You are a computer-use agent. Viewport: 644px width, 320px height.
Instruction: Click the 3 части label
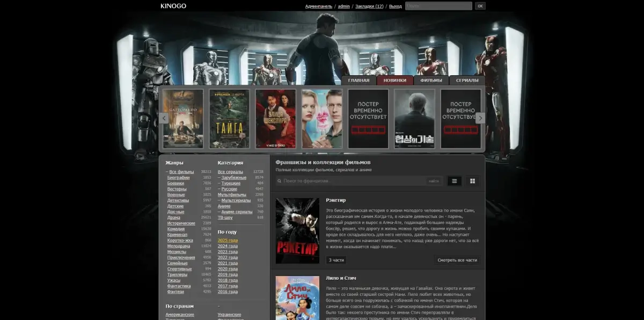click(x=336, y=260)
